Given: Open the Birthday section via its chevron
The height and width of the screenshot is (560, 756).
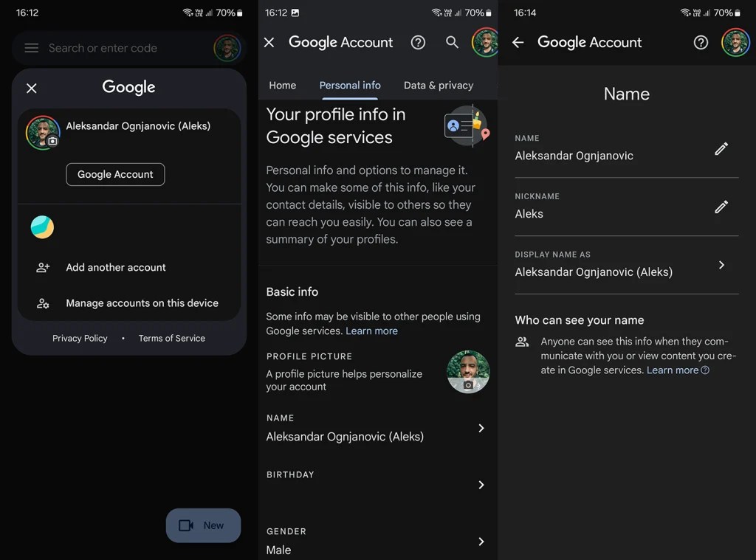Looking at the screenshot, I should click(481, 485).
